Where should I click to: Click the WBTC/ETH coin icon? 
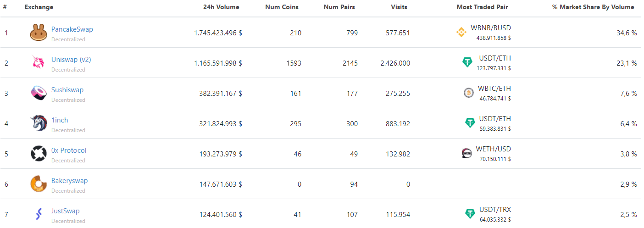pyautogui.click(x=469, y=93)
